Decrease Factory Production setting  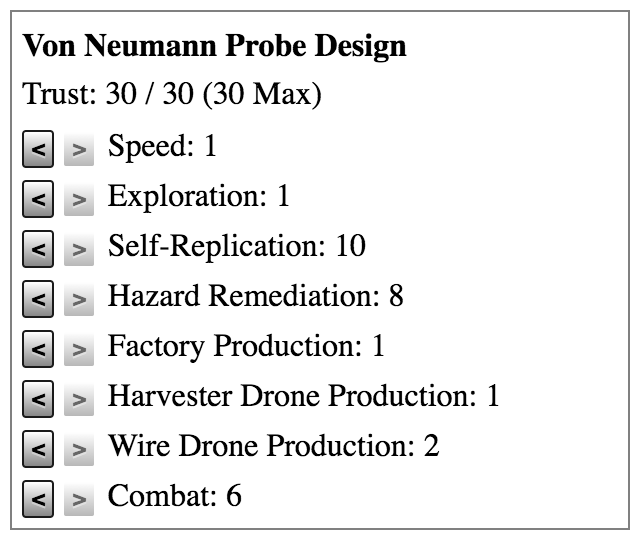pyautogui.click(x=37, y=348)
